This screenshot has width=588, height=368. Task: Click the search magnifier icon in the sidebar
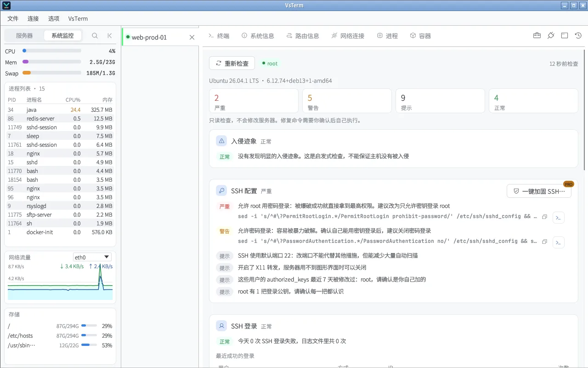point(95,35)
